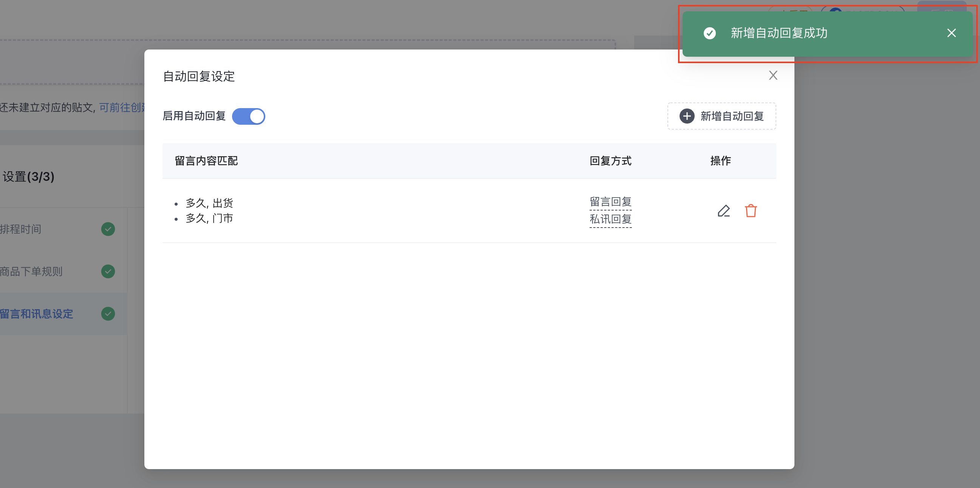Click the green check next to 商品下单规则
Image resolution: width=980 pixels, height=488 pixels.
click(108, 271)
